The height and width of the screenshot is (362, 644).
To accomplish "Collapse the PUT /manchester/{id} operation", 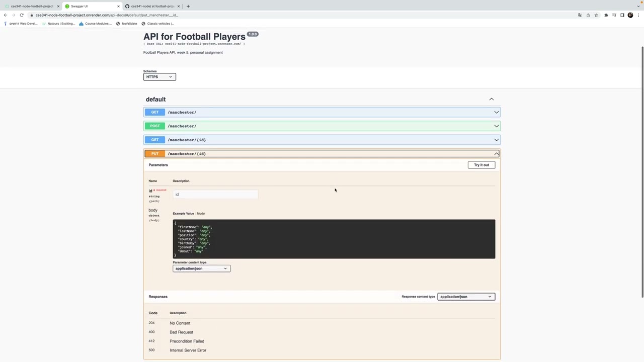I will click(322, 154).
